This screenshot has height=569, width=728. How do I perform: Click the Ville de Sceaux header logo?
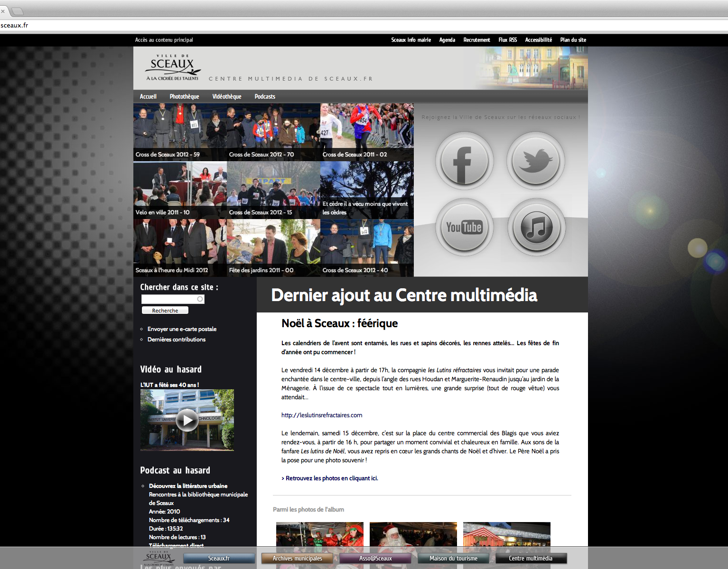pos(173,68)
